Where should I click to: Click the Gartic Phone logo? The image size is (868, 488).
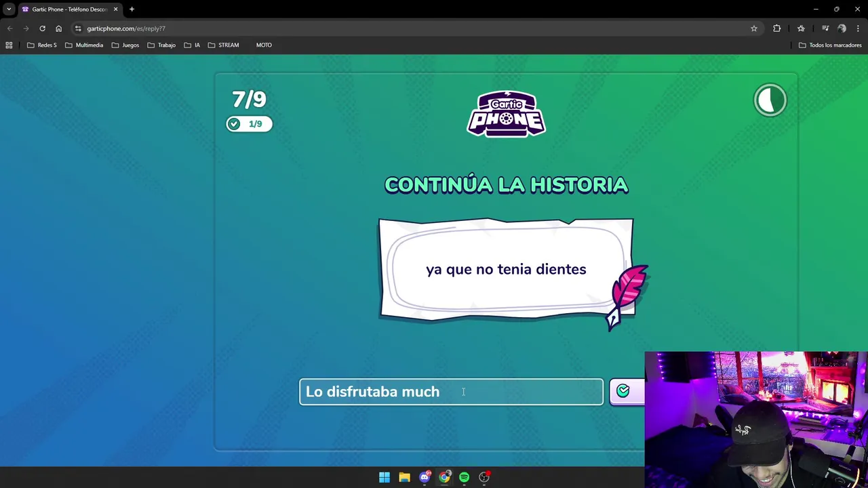click(507, 114)
